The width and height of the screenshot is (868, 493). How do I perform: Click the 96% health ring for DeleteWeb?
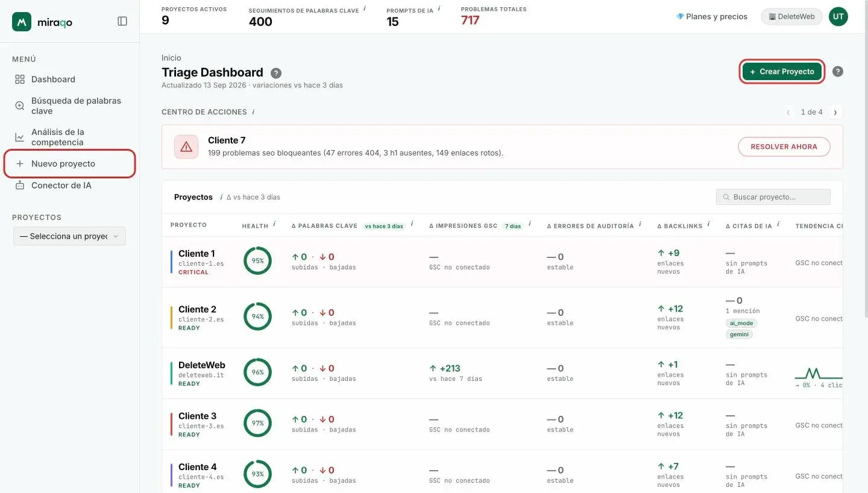[258, 372]
